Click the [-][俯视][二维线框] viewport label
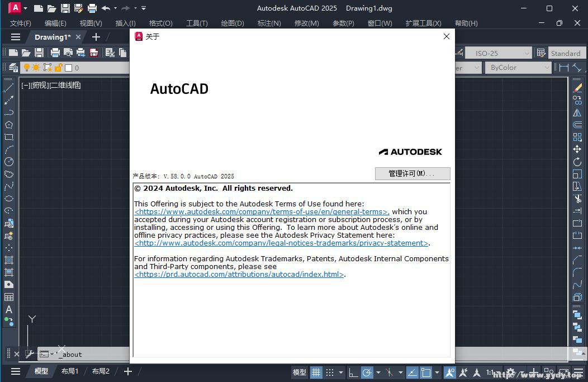The image size is (588, 382). point(51,85)
